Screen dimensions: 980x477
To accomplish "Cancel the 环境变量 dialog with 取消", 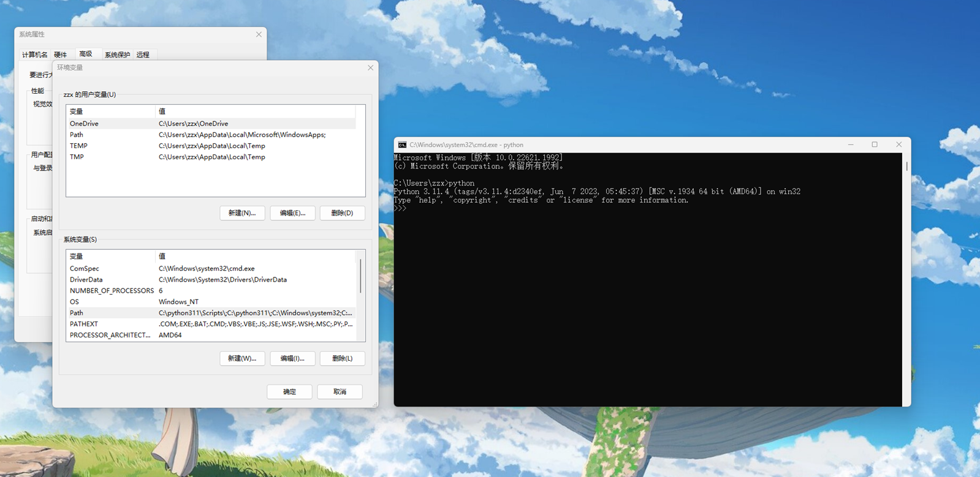I will tap(340, 392).
